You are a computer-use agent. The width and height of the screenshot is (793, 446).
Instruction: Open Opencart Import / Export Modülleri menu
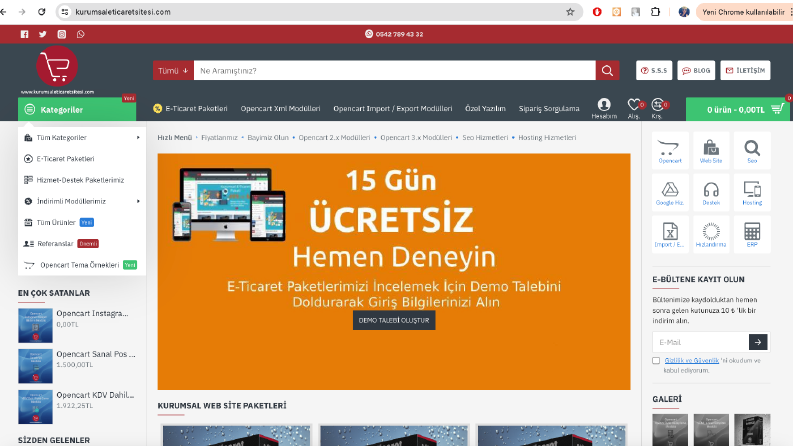pyautogui.click(x=392, y=108)
